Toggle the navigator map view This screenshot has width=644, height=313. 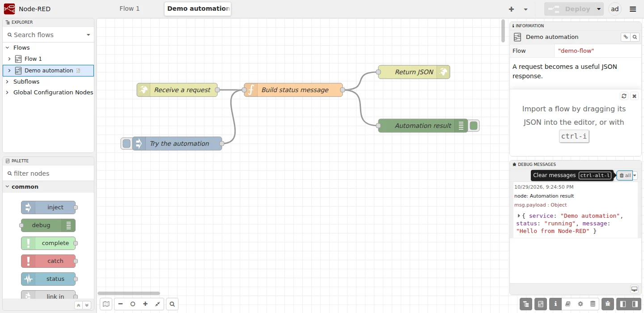pos(106,304)
